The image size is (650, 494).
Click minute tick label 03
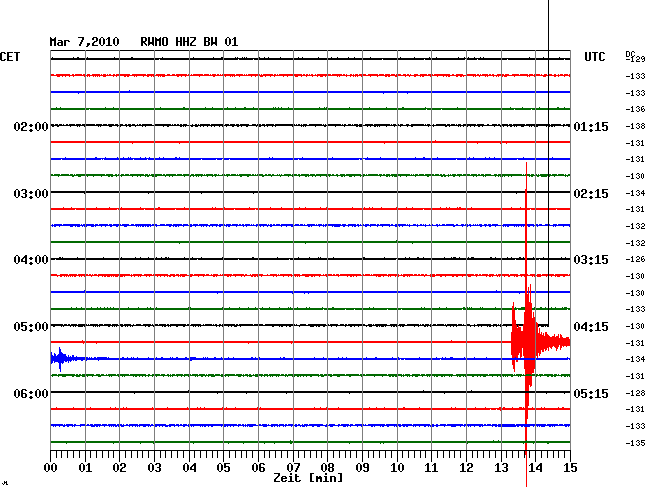tap(154, 467)
